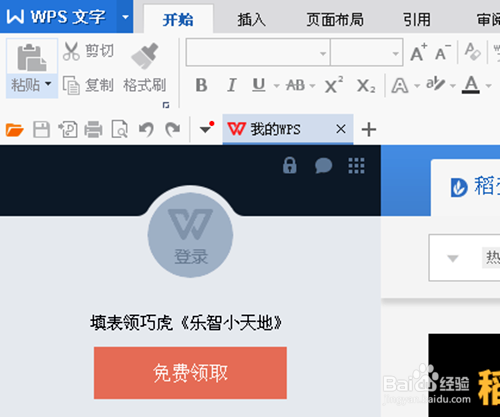Clear formatting with the eraser icon
The height and width of the screenshot is (417, 500).
click(473, 52)
